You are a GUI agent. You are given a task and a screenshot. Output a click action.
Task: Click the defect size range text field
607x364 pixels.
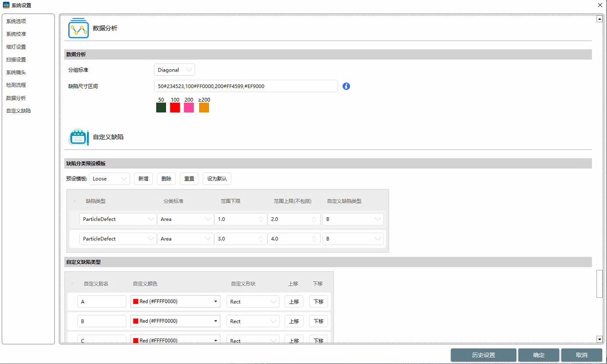(246, 86)
